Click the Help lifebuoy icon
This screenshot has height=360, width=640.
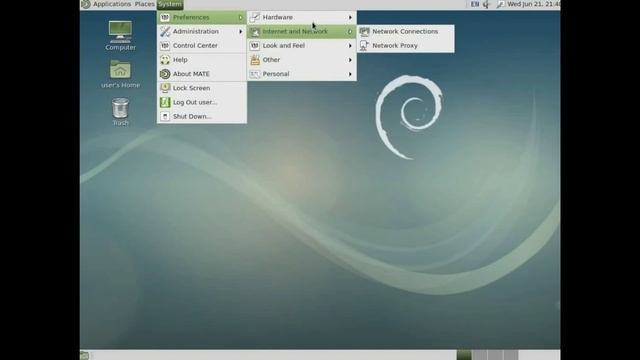click(165, 60)
